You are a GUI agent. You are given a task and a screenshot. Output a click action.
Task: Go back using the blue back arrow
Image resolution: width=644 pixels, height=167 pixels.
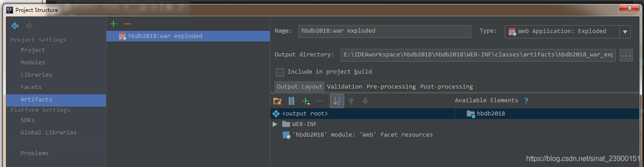[15, 26]
